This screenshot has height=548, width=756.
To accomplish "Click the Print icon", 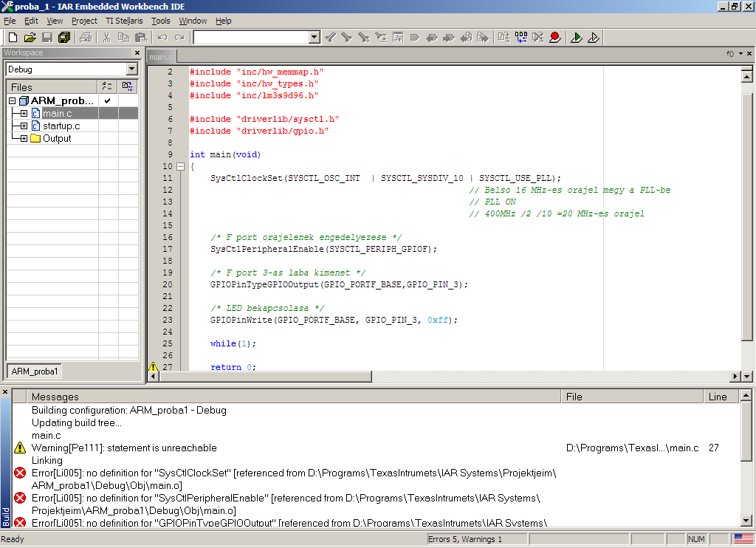I will coord(86,37).
